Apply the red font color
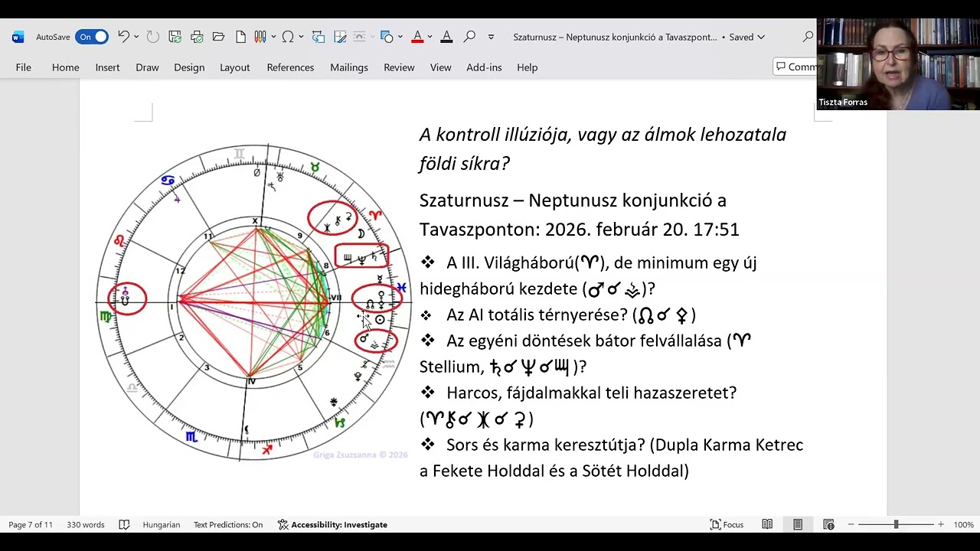980x551 pixels. [x=417, y=37]
